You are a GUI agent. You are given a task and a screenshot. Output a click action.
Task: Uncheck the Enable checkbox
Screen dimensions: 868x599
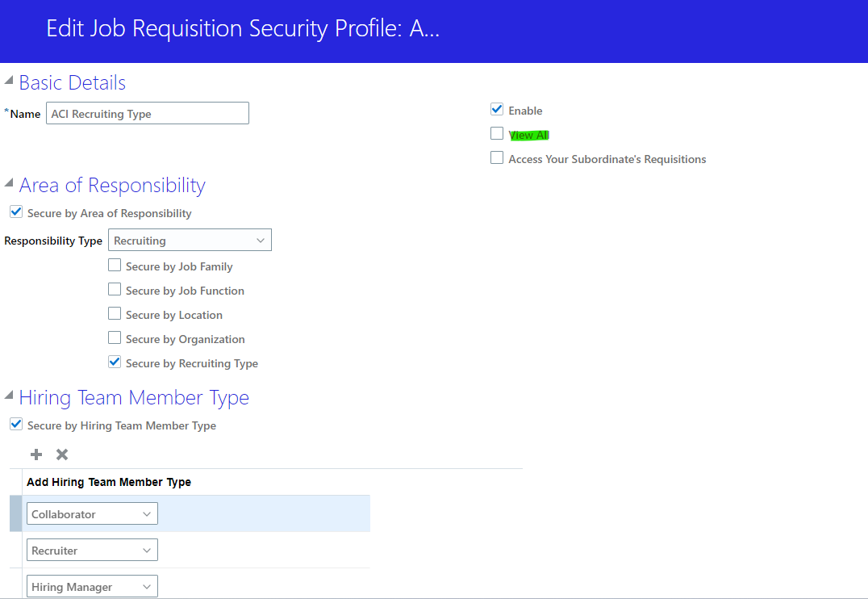(496, 108)
